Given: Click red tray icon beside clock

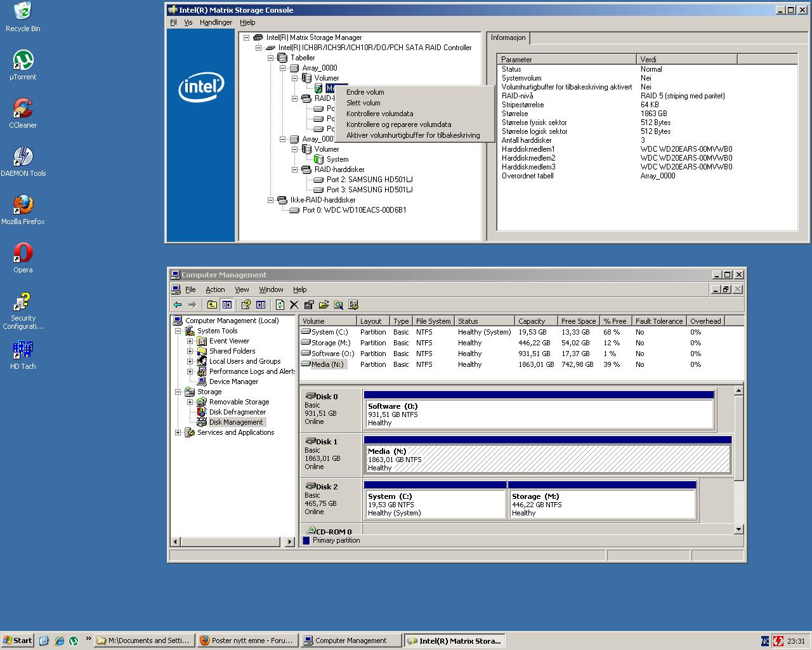Looking at the screenshot, I should [778, 641].
